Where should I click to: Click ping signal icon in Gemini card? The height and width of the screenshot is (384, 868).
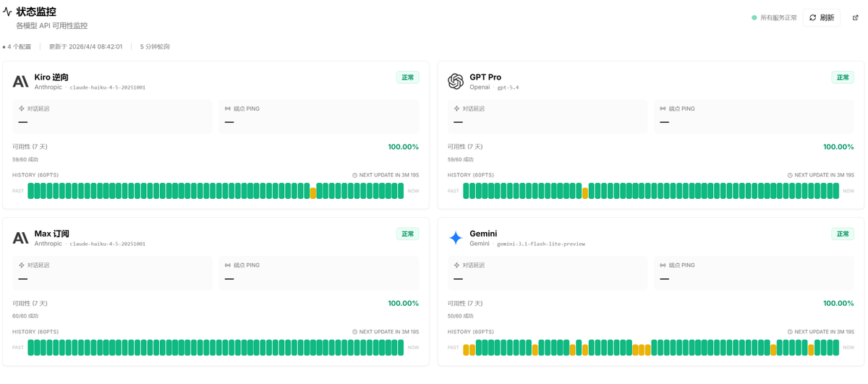click(663, 265)
